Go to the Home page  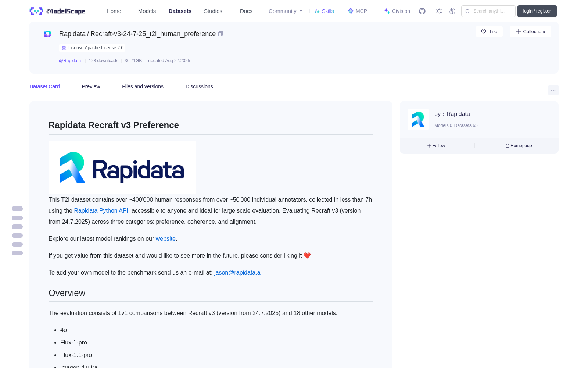114,11
